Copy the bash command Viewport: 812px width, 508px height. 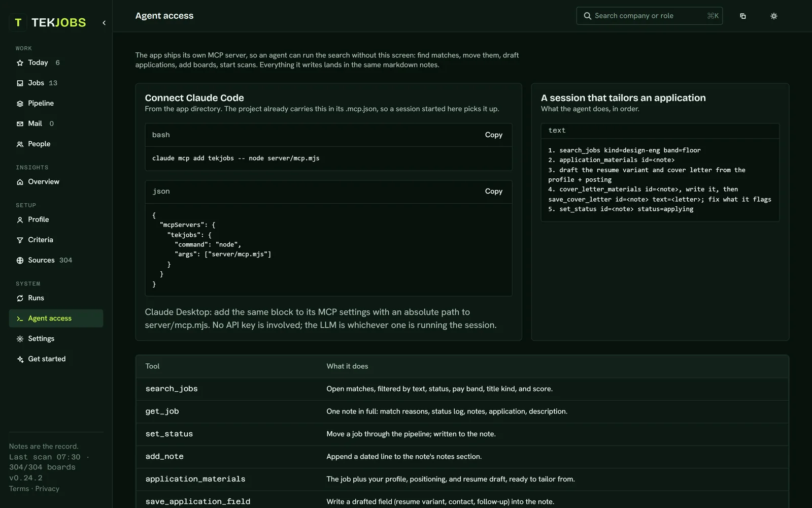(493, 135)
